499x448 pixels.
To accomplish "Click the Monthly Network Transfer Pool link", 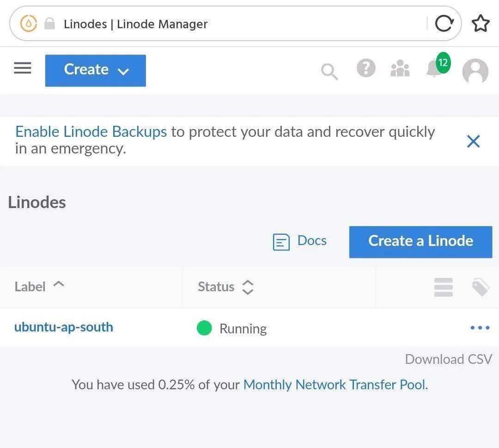I will (x=335, y=385).
